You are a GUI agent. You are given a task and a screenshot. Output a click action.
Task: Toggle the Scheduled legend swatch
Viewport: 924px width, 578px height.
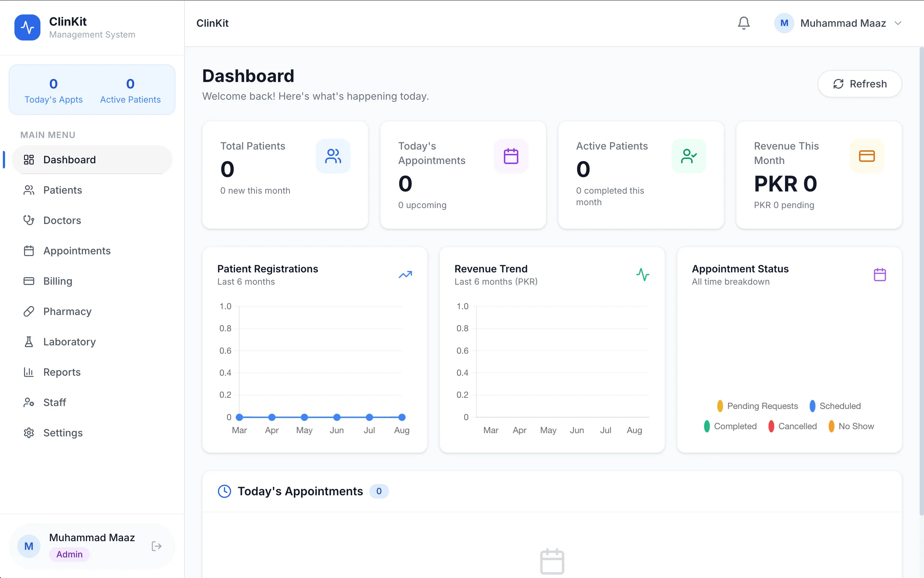[x=812, y=406]
